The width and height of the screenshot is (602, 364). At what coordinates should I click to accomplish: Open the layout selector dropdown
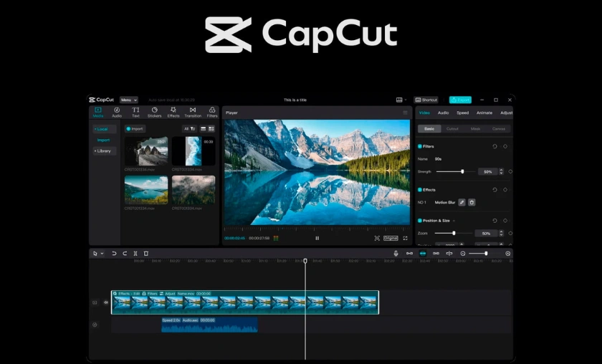coord(401,100)
